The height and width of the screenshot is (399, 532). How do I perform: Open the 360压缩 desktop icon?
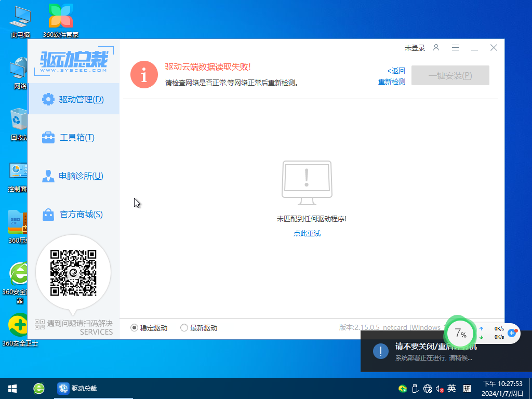tap(18, 227)
